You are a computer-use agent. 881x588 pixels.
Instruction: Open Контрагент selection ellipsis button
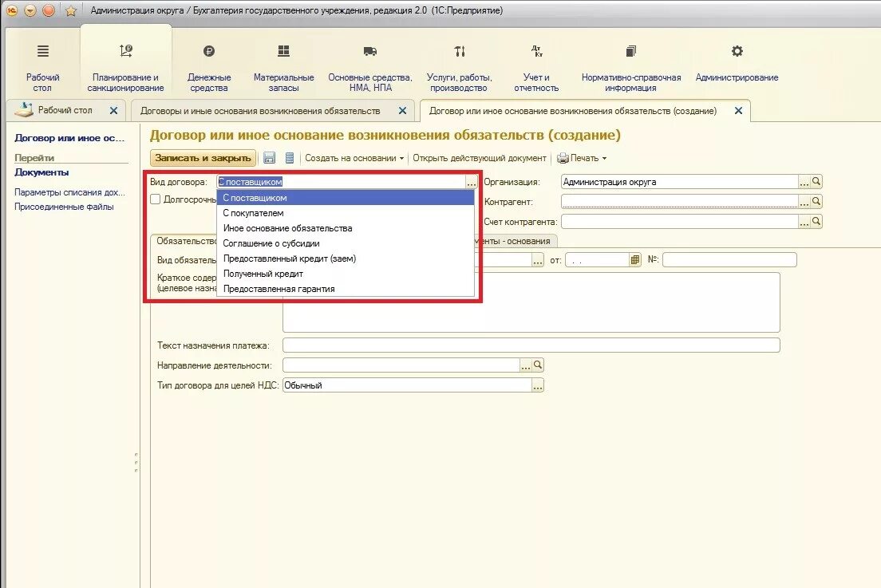804,201
